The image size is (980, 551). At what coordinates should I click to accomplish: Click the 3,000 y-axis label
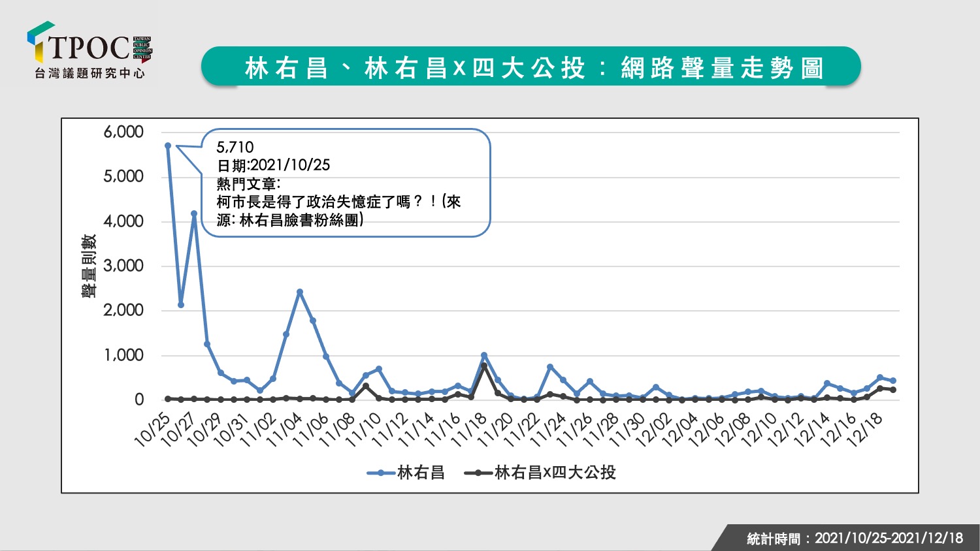point(123,266)
